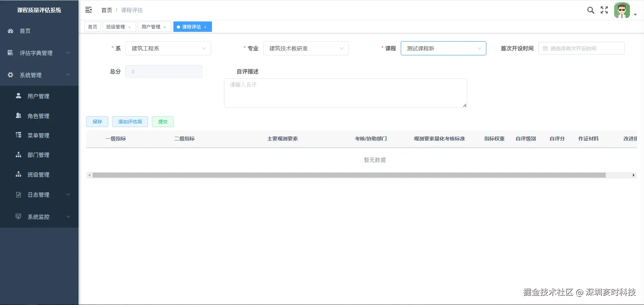Click the 班级管理 tree icon in sidebar

(x=18, y=174)
